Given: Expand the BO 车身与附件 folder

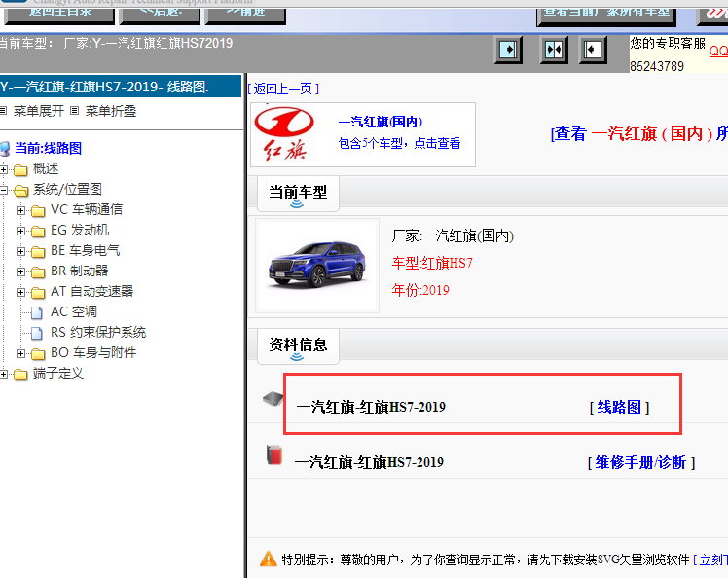Looking at the screenshot, I should [20, 353].
